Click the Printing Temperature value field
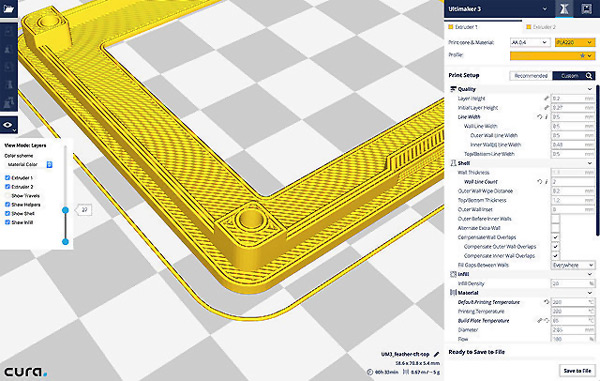 (573, 311)
